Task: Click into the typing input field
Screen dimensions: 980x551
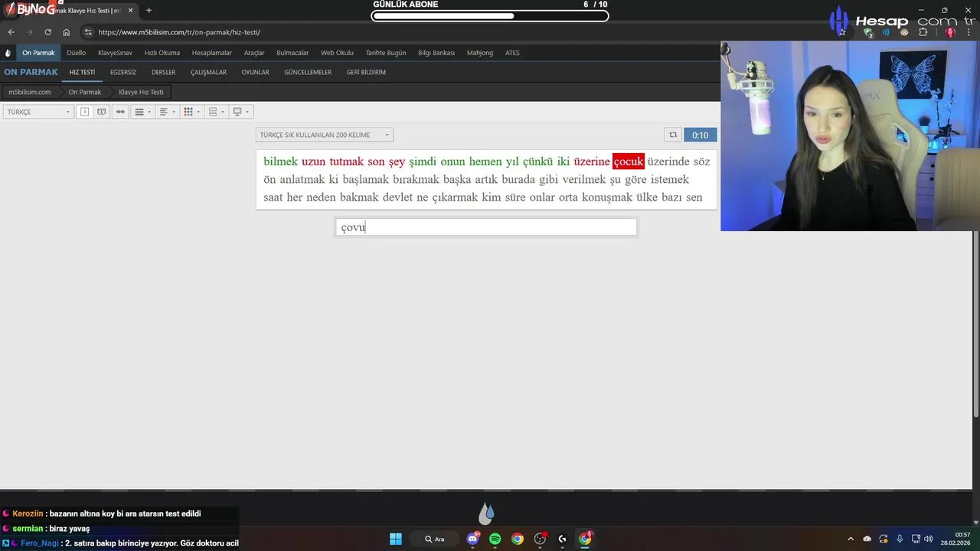Action: 486,227
